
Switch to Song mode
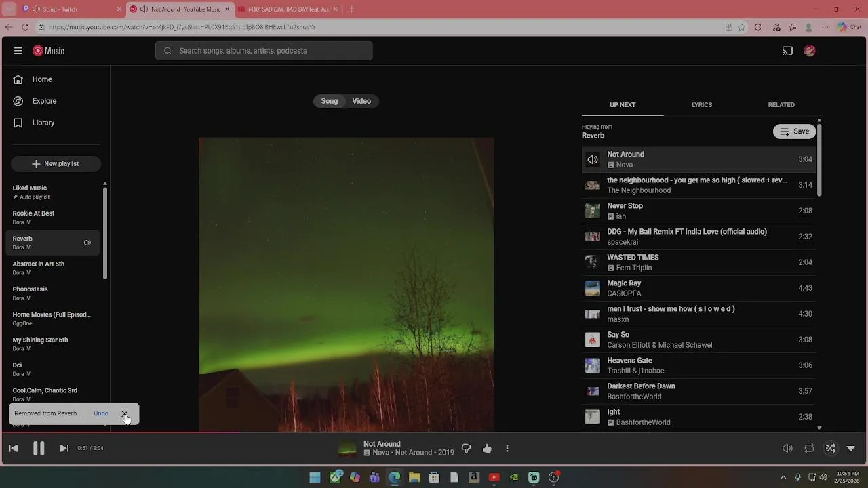click(x=330, y=101)
